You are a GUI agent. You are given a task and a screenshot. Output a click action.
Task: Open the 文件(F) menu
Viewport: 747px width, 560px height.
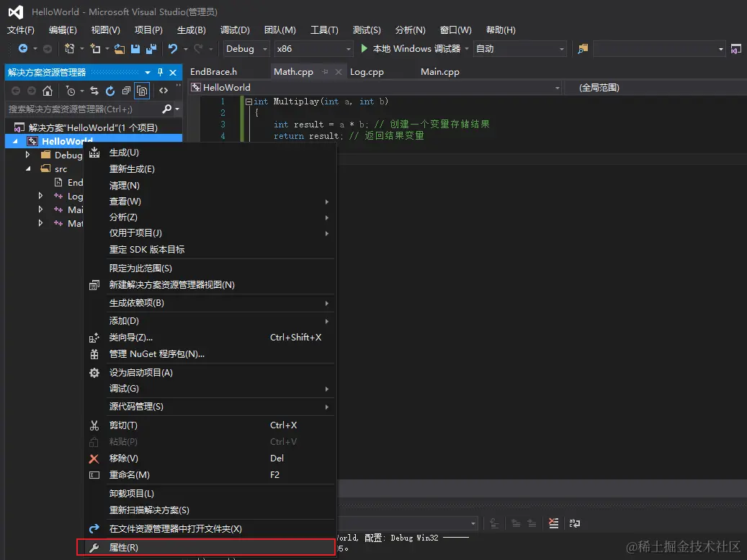(20, 30)
